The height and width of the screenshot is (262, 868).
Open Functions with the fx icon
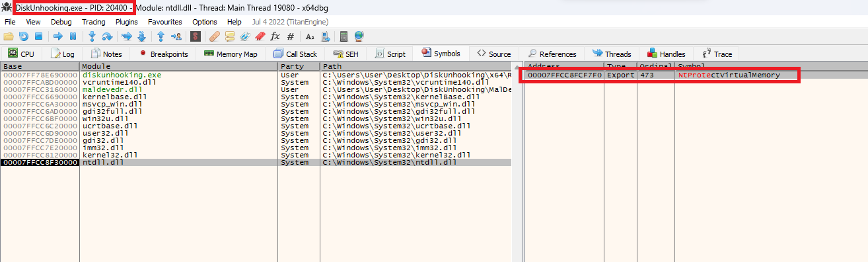(275, 36)
